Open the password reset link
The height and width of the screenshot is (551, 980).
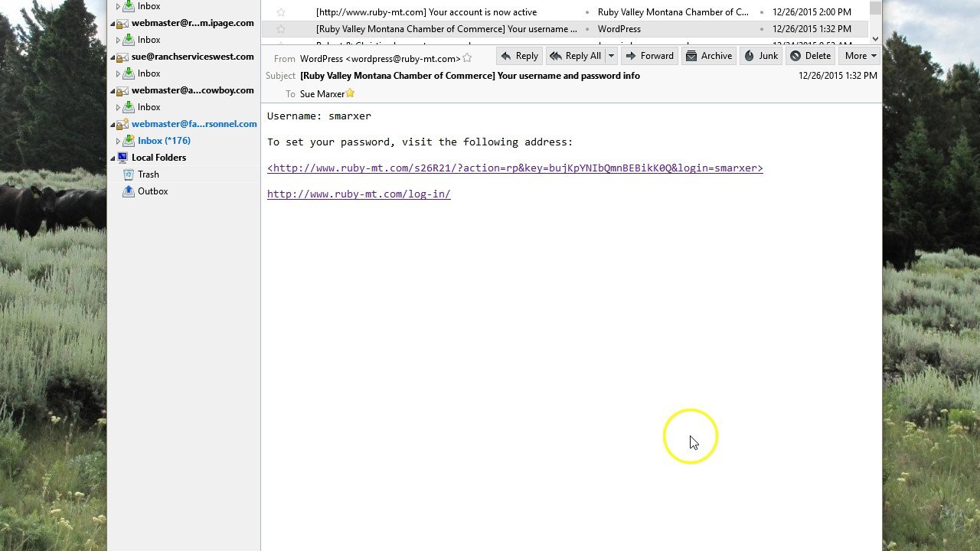click(x=514, y=168)
